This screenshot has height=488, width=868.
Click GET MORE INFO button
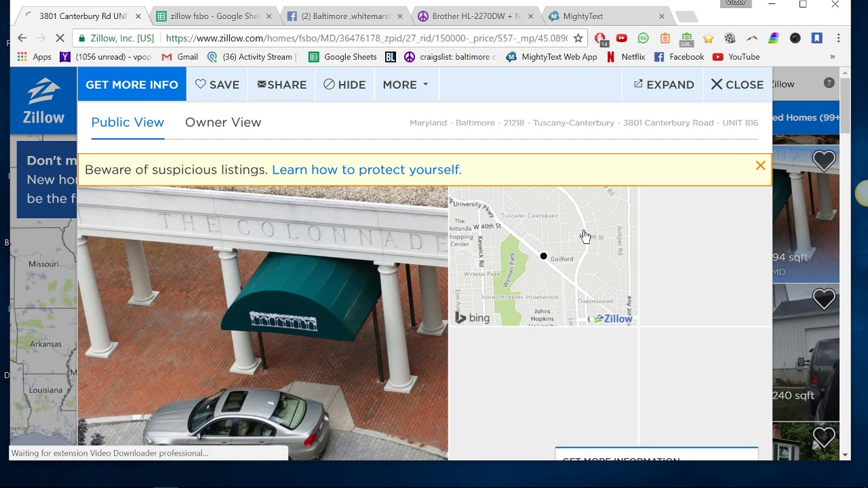click(x=132, y=85)
